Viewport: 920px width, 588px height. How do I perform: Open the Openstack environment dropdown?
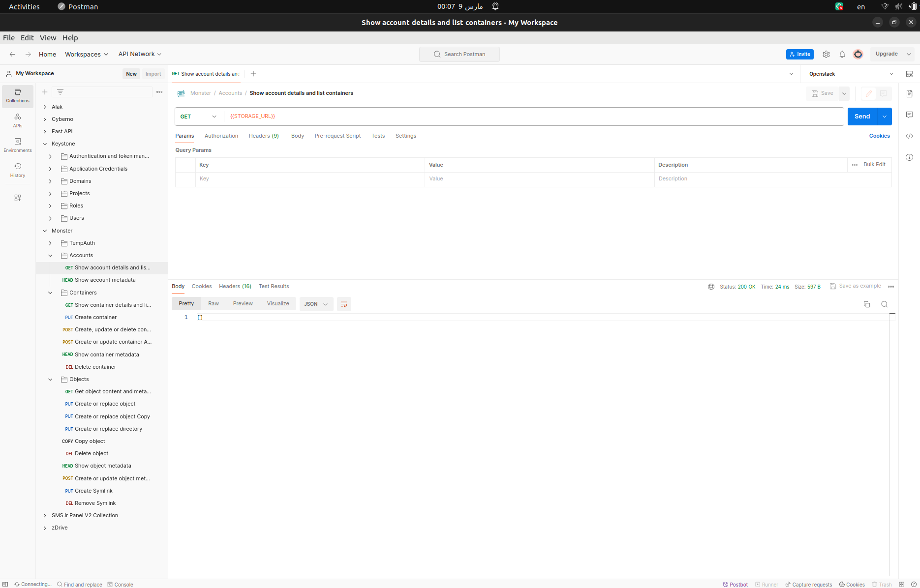click(851, 74)
